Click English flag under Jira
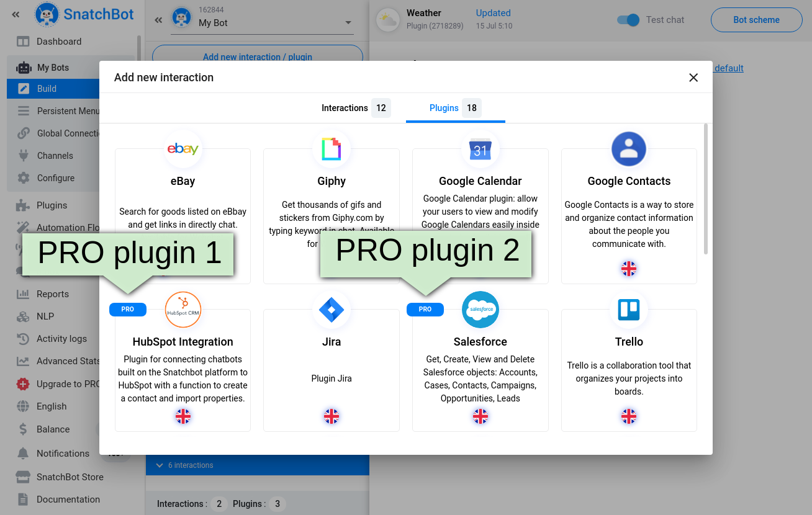The width and height of the screenshot is (812, 515). [x=332, y=416]
